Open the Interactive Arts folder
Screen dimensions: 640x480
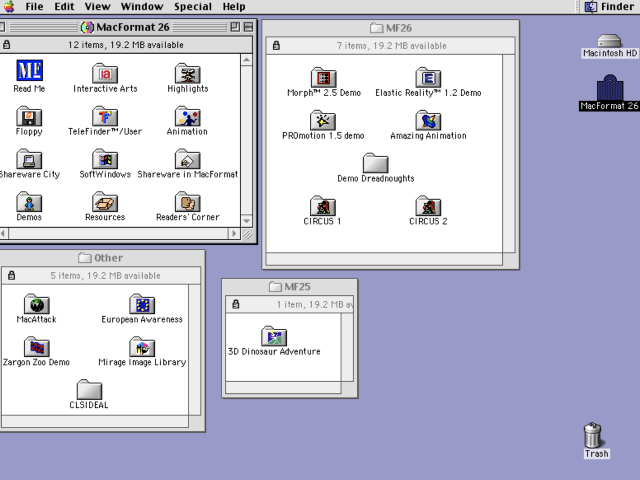coord(105,73)
